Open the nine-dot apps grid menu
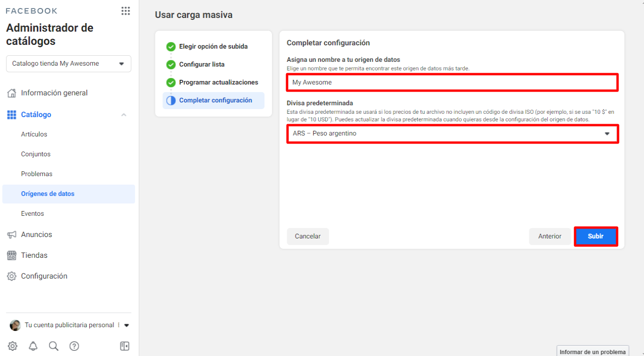644x356 pixels. tap(126, 11)
